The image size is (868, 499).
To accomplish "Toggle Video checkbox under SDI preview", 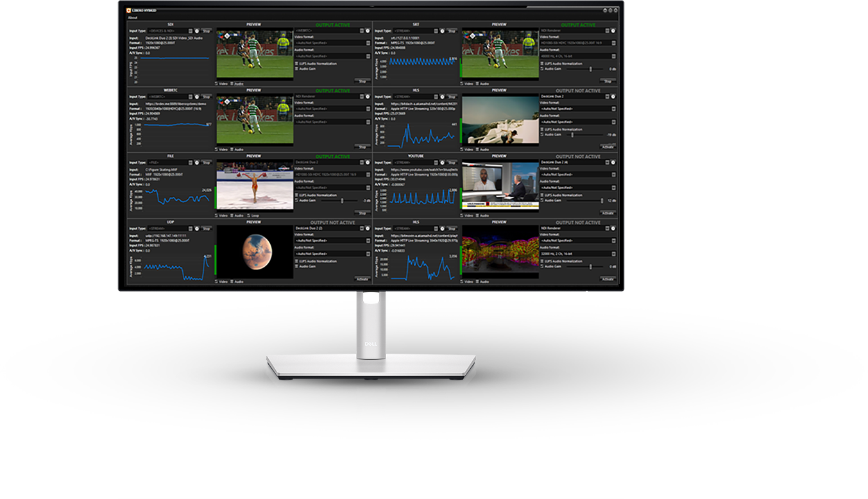I will pyautogui.click(x=217, y=83).
